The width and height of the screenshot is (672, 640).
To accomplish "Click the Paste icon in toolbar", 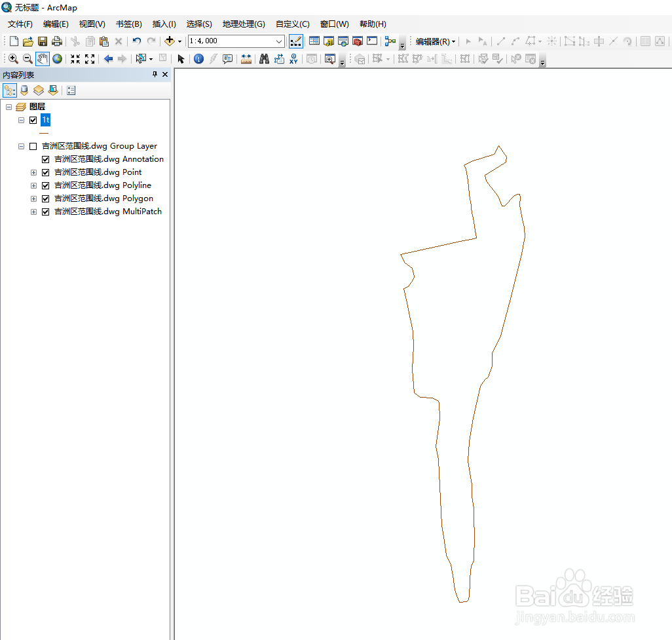I will [104, 41].
